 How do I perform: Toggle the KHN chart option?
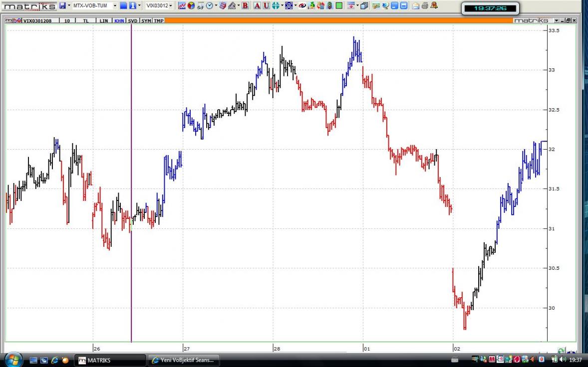point(119,20)
